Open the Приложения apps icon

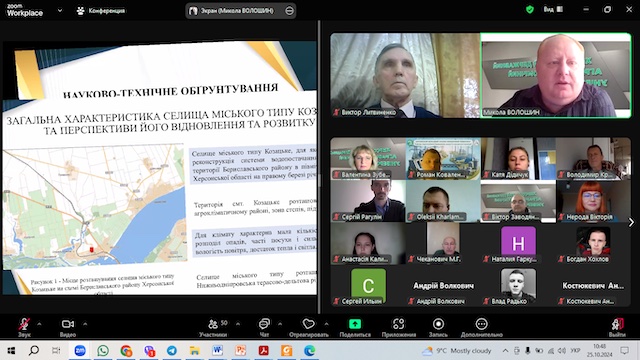click(x=398, y=324)
